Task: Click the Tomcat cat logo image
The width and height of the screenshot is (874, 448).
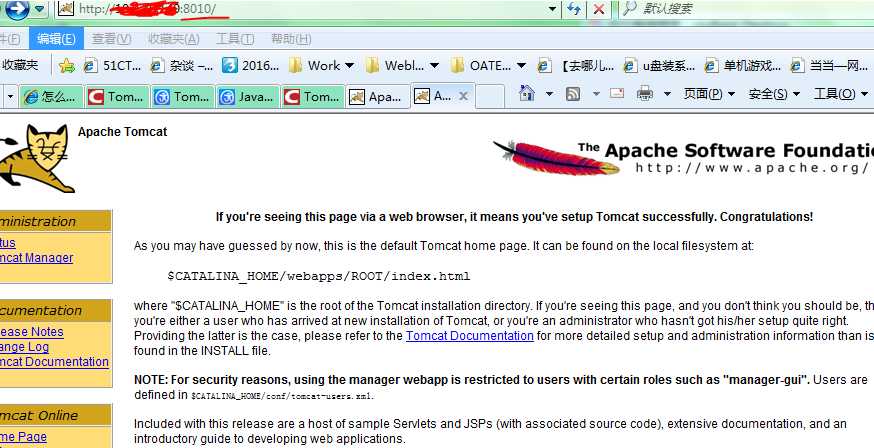Action: click(36, 158)
